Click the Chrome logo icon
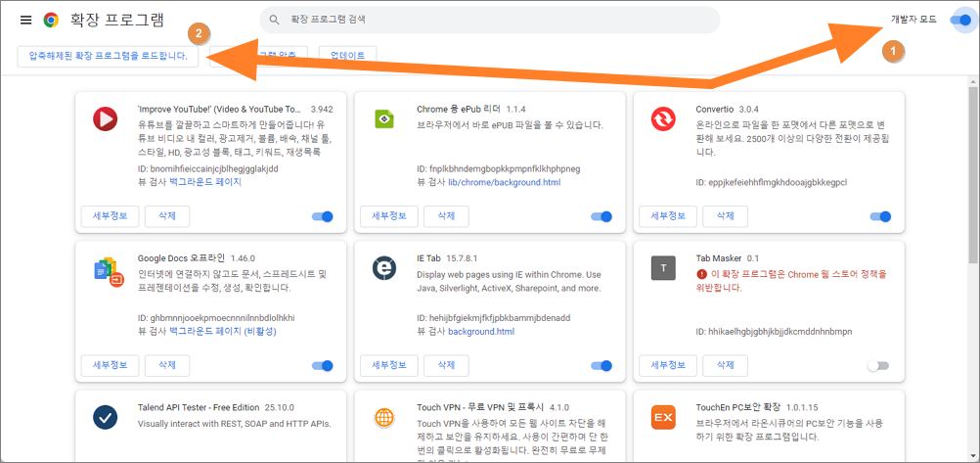 (51, 20)
